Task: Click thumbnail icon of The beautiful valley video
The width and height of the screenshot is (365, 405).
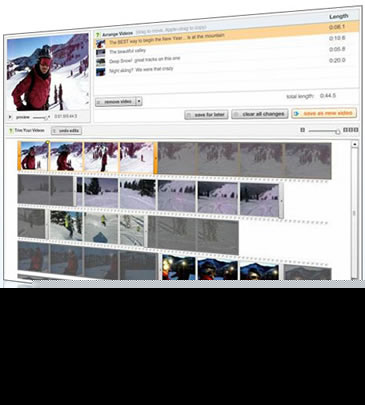Action: [x=101, y=52]
